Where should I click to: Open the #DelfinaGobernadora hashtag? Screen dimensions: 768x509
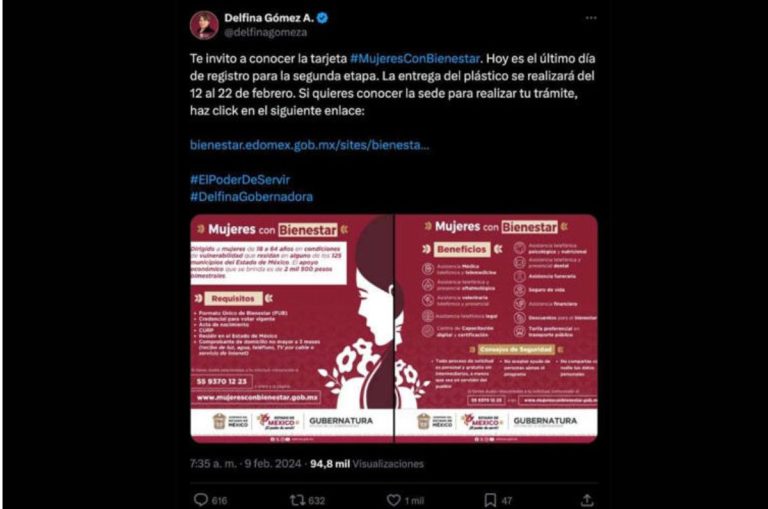tap(251, 197)
